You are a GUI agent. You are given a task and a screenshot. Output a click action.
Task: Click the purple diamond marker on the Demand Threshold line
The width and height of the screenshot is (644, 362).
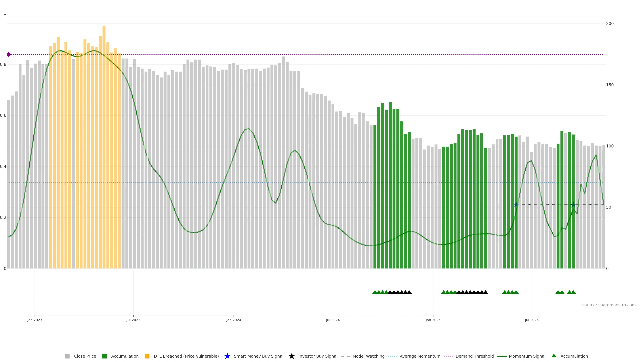point(9,54)
